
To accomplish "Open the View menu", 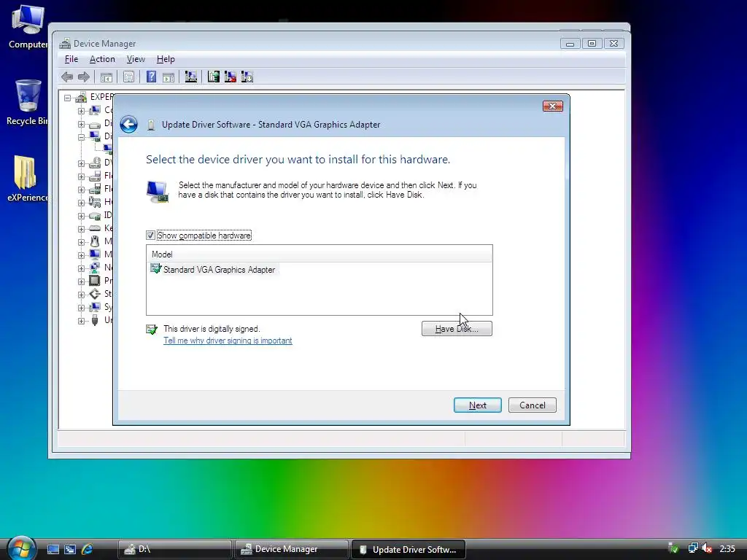I will click(136, 59).
